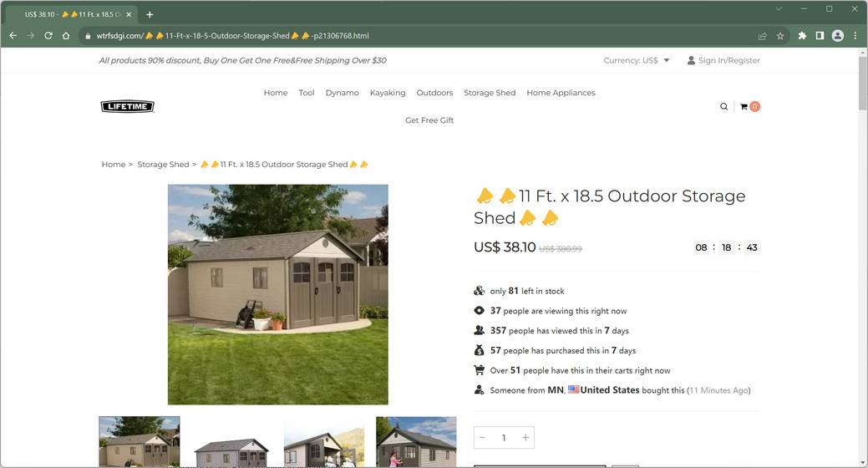Toggle the browser side panel icon

click(820, 35)
